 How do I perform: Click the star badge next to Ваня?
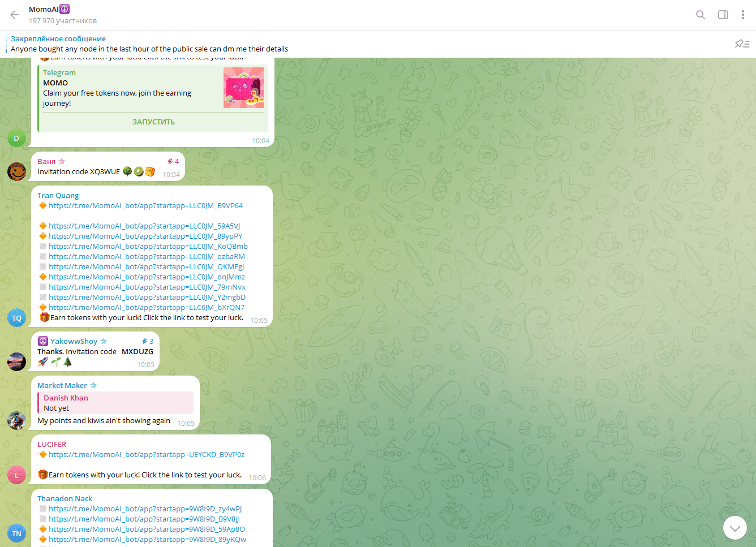coord(62,161)
